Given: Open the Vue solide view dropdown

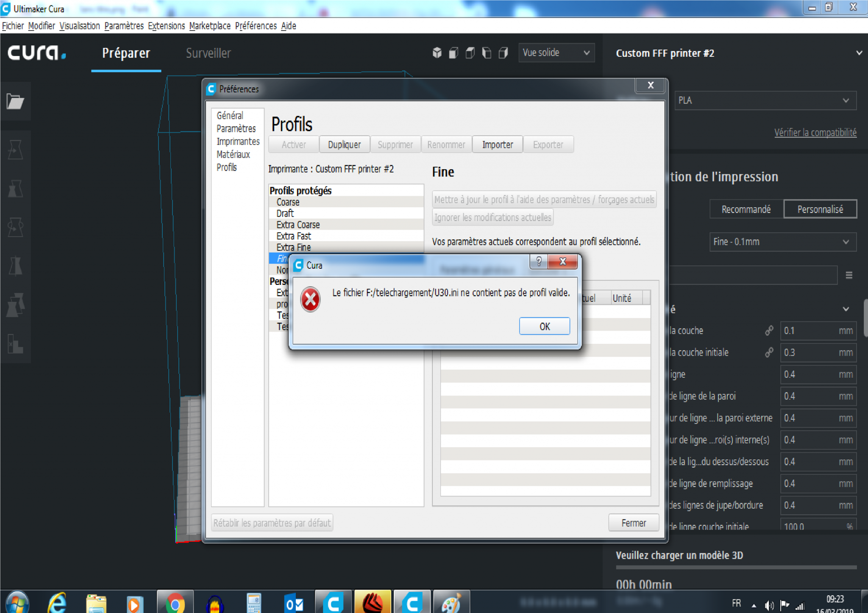Looking at the screenshot, I should [556, 53].
